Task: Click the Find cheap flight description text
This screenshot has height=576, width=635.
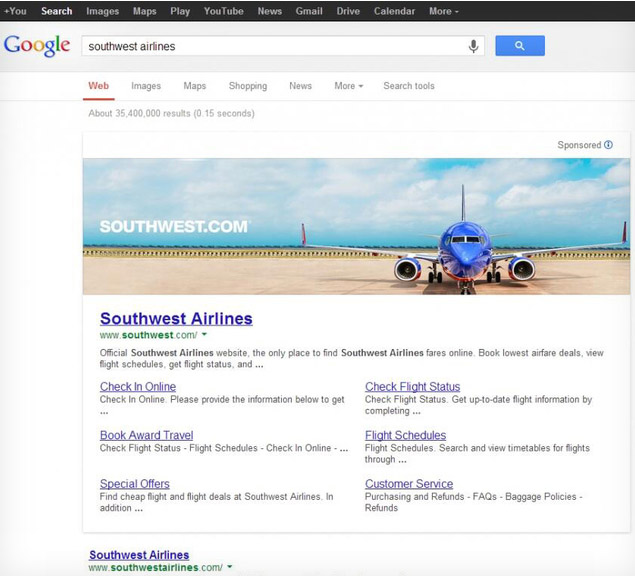Action: coord(216,502)
